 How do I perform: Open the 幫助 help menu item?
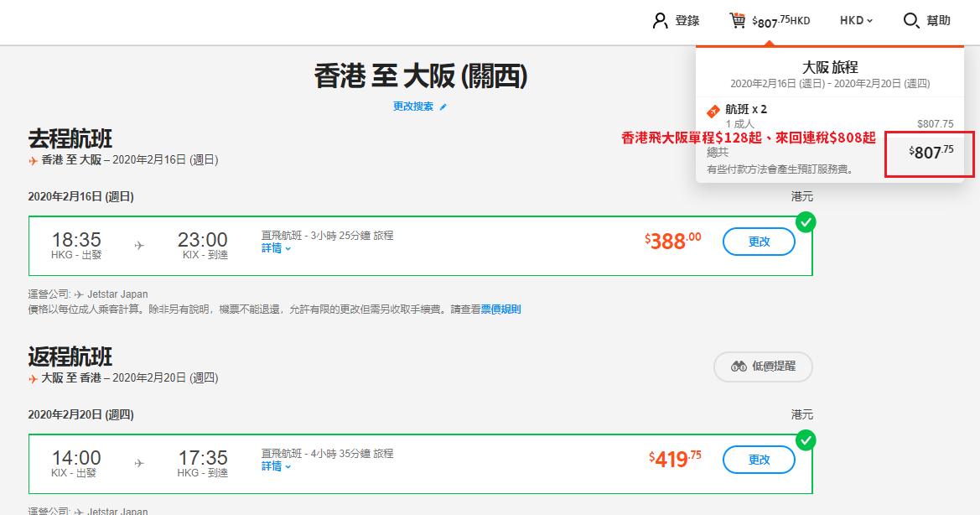(x=938, y=21)
